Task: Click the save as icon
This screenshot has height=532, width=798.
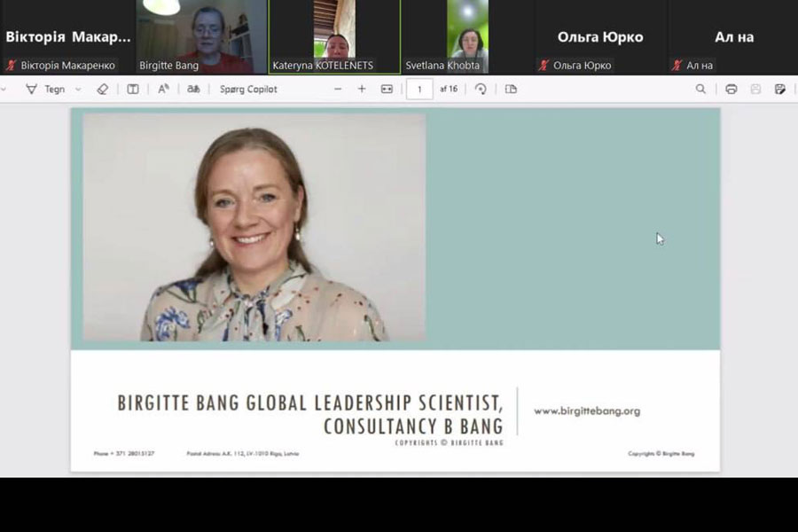Action: (x=780, y=89)
